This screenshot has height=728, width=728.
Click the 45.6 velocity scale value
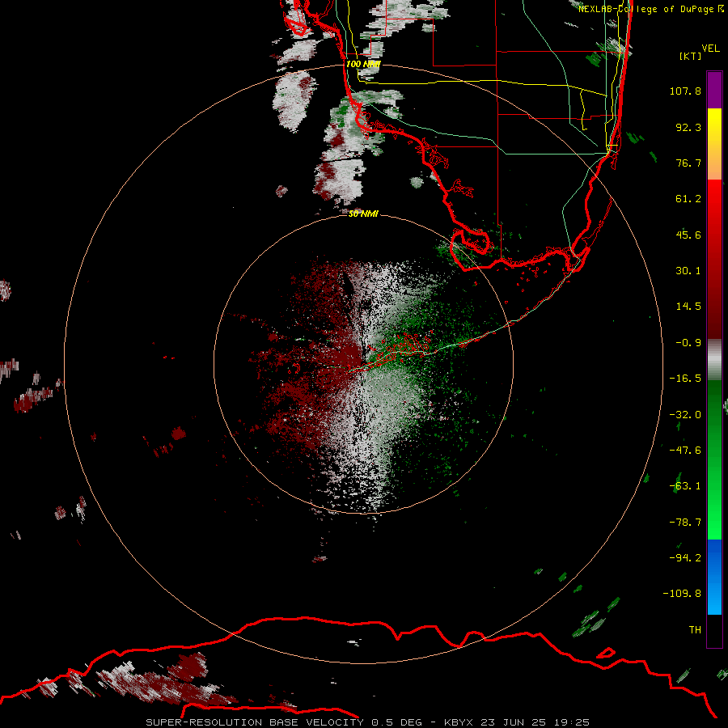coord(688,235)
